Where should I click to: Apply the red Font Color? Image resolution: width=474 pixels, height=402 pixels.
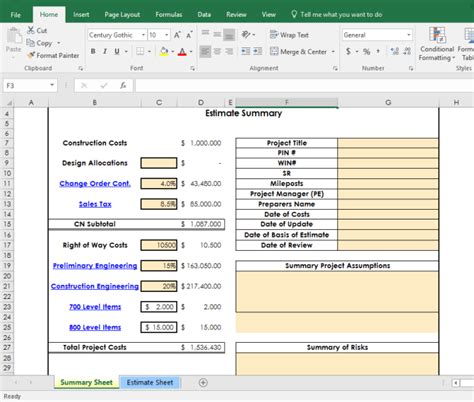click(x=182, y=51)
